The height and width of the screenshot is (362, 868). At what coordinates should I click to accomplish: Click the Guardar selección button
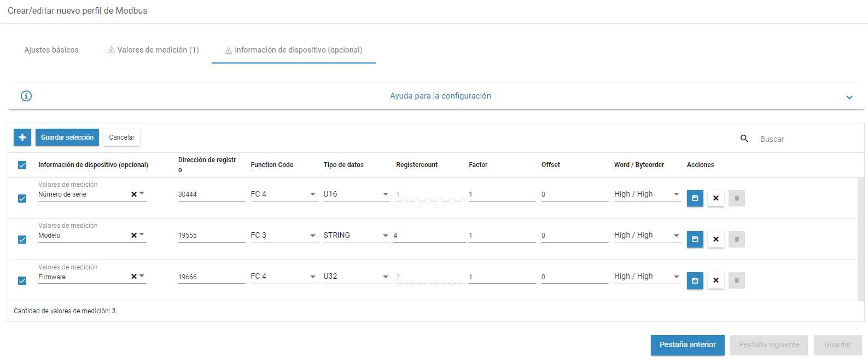point(67,137)
